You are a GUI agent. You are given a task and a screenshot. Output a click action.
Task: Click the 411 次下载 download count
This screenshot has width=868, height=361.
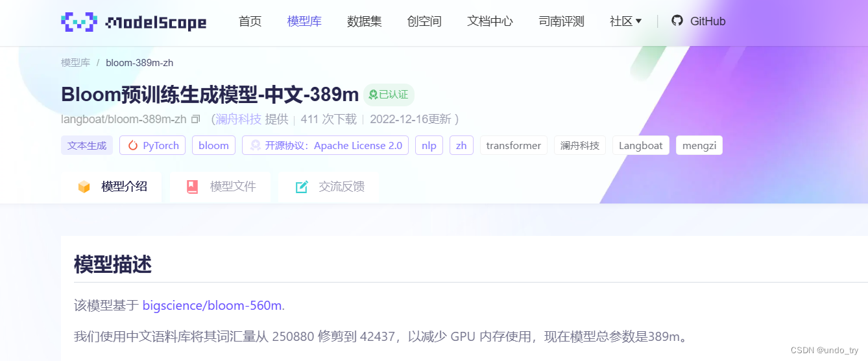(329, 119)
